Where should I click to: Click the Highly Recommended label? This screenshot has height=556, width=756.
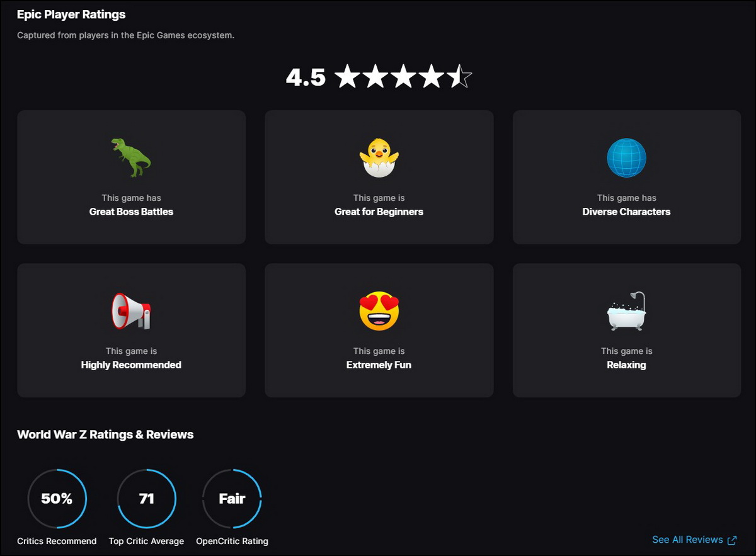tap(131, 365)
